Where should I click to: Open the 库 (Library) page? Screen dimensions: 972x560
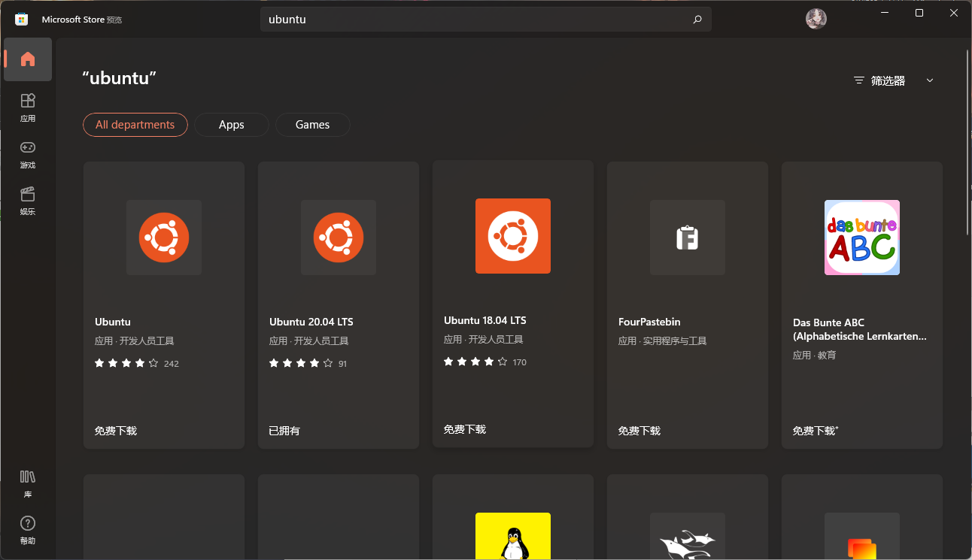(28, 483)
